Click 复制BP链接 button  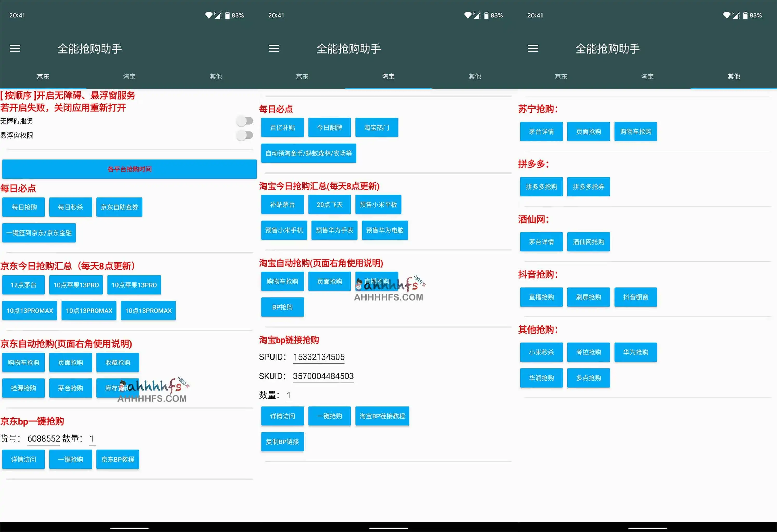point(282,442)
